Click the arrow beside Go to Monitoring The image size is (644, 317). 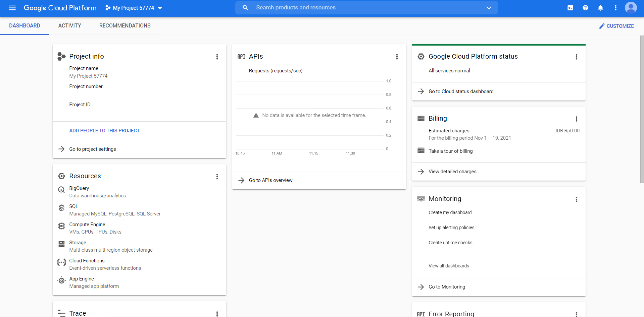421,287
